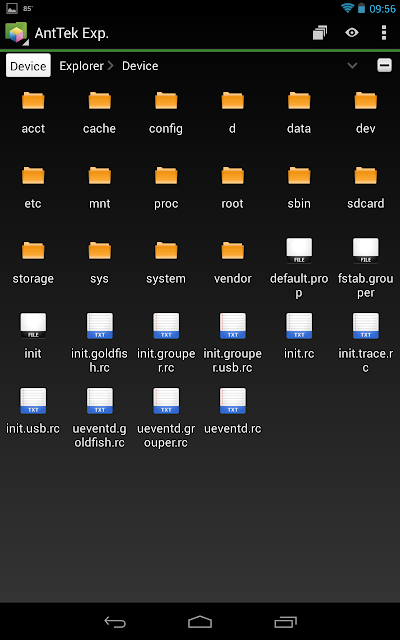Expand the path dropdown chevron
Image resolution: width=400 pixels, height=640 pixels.
pyautogui.click(x=352, y=65)
